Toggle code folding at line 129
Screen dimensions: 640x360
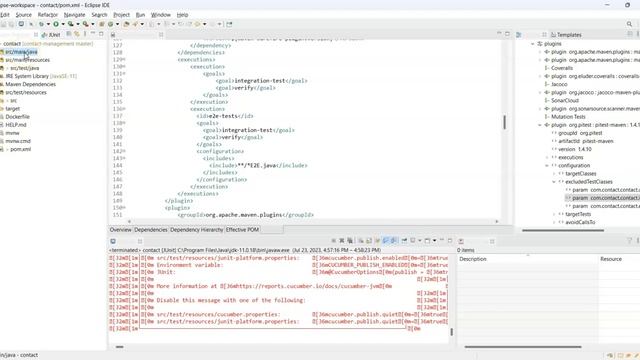tap(124, 60)
